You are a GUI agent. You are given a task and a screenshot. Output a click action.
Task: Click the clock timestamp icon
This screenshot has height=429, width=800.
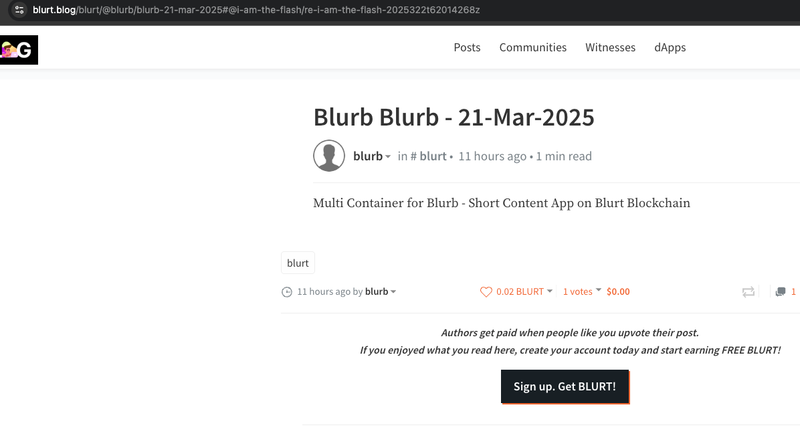click(x=287, y=292)
